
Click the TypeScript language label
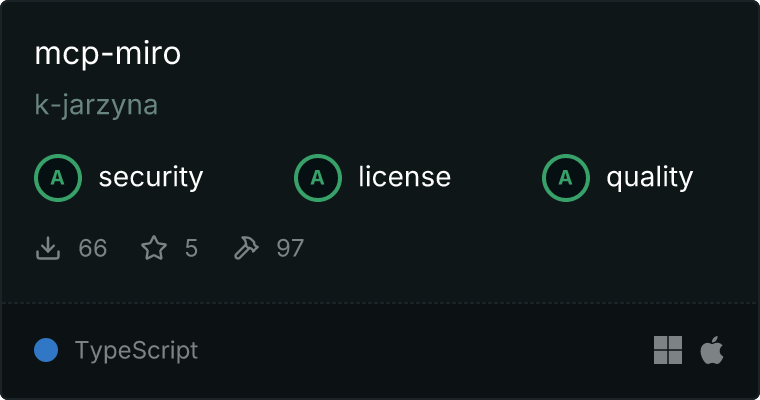click(136, 351)
